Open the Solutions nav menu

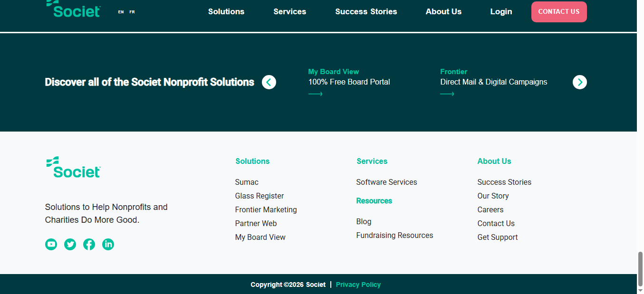226,11
